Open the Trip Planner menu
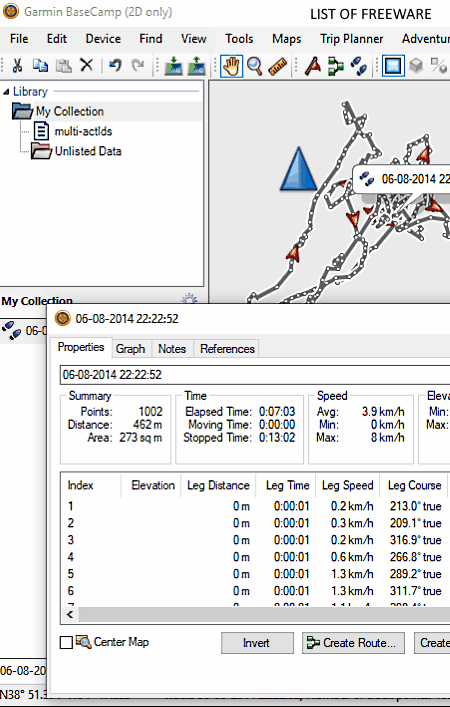 pyautogui.click(x=352, y=39)
